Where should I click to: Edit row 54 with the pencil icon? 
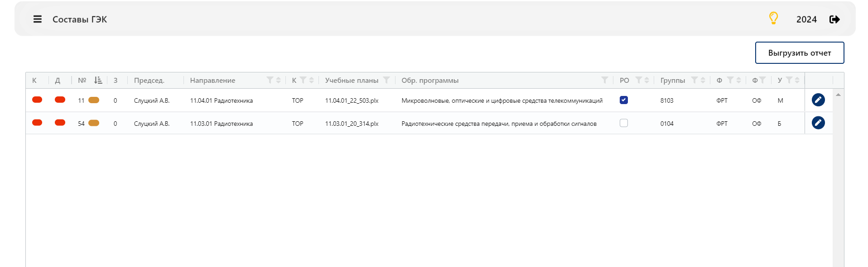818,123
